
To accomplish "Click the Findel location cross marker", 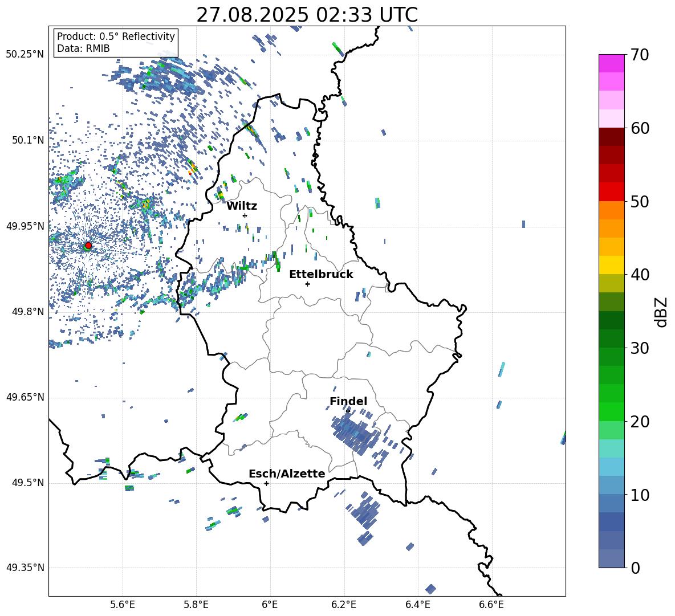I will (348, 411).
